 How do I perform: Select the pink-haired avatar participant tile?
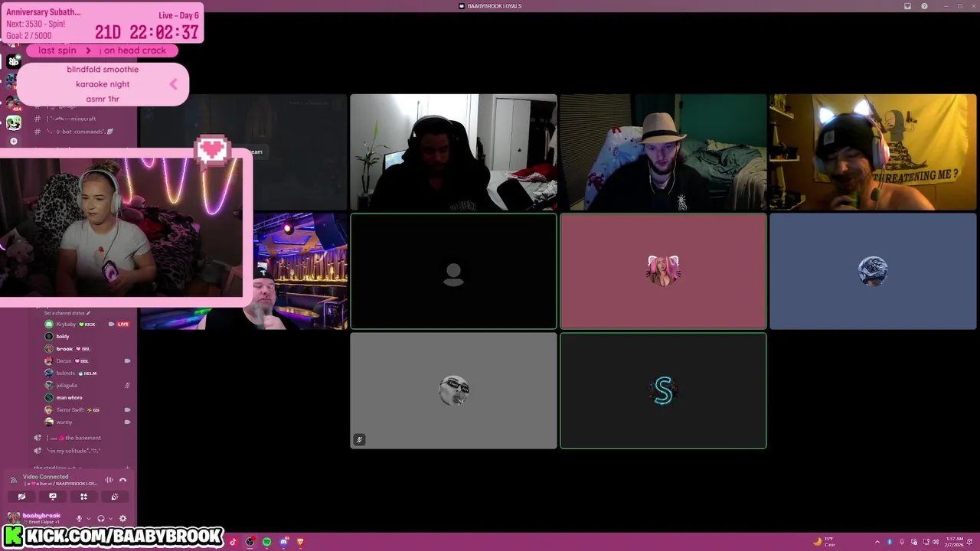[663, 271]
